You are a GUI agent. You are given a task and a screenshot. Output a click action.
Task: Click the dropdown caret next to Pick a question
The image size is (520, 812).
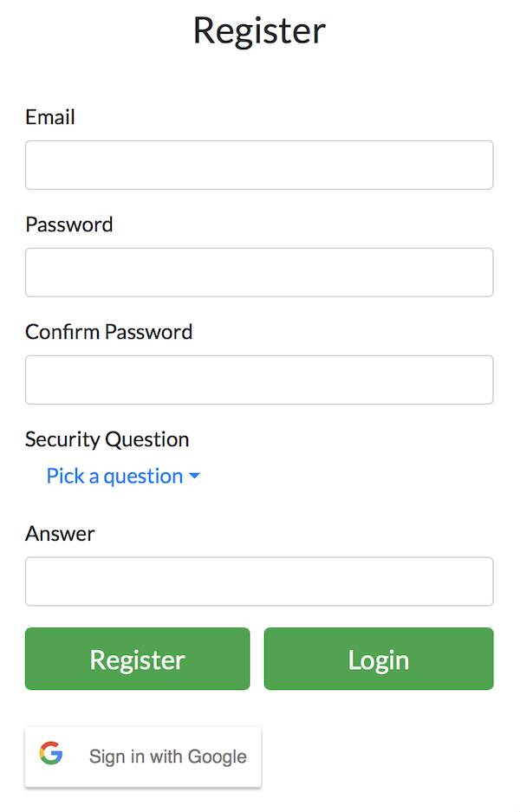tap(194, 476)
